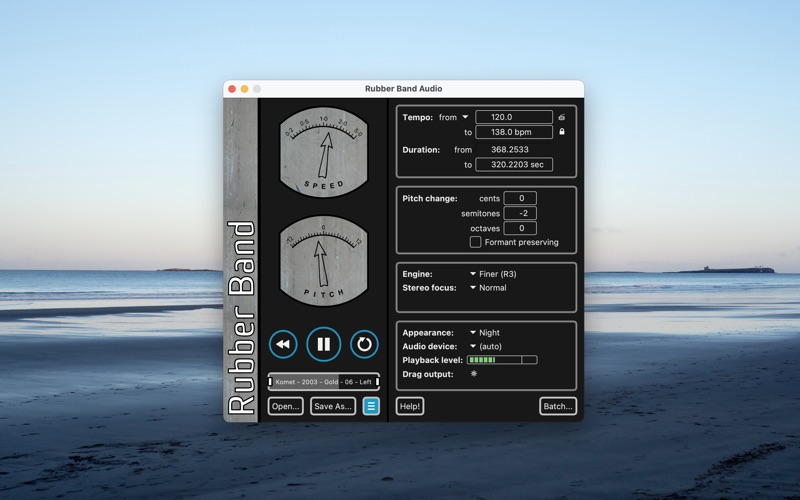Open the Engine dropdown showing Finer (R3)
The width and height of the screenshot is (800, 500).
pyautogui.click(x=493, y=274)
